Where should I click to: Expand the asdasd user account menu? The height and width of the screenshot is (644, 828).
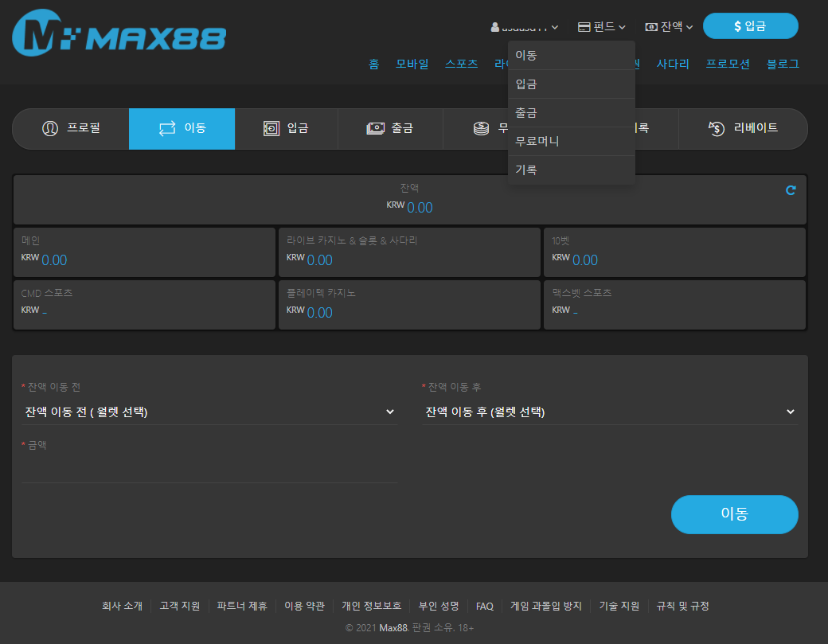coord(522,25)
